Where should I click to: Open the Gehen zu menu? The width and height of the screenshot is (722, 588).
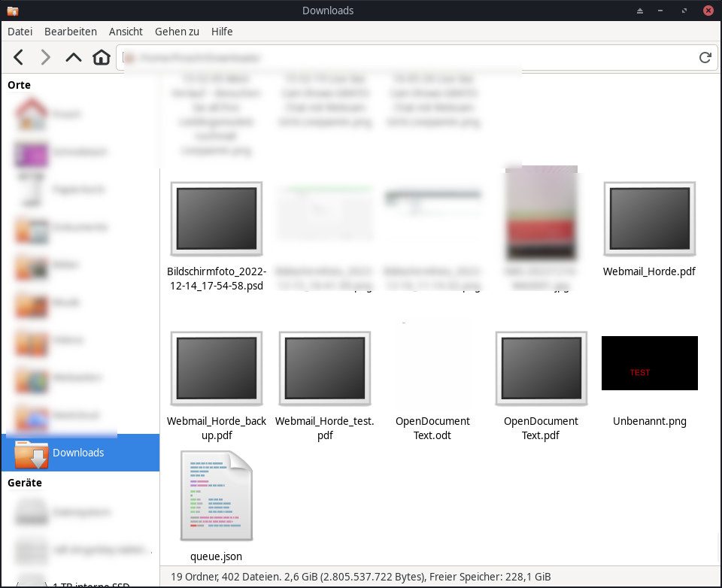coord(177,32)
